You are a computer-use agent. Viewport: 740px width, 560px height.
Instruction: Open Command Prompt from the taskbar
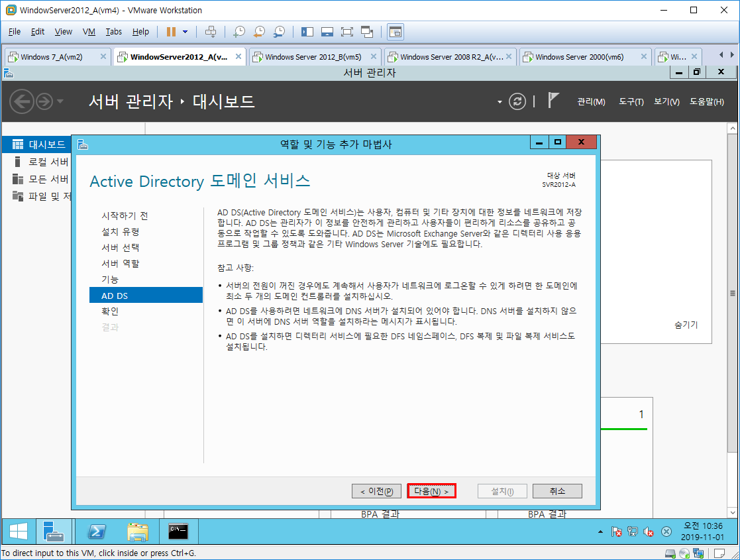pos(178,532)
